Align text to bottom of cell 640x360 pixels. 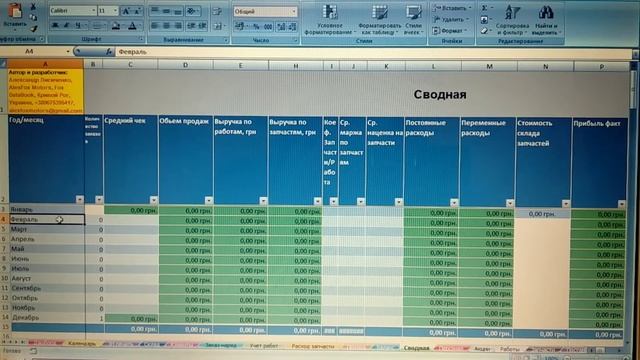point(178,11)
